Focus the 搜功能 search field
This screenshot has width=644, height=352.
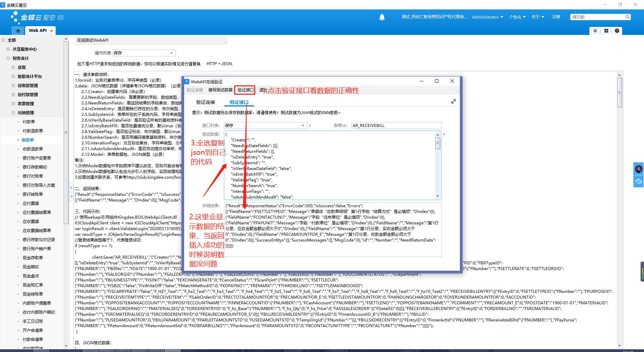tap(598, 17)
